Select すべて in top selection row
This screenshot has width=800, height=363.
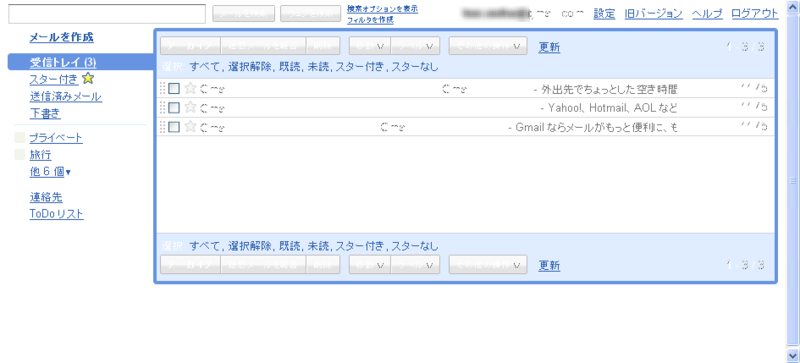[x=205, y=67]
